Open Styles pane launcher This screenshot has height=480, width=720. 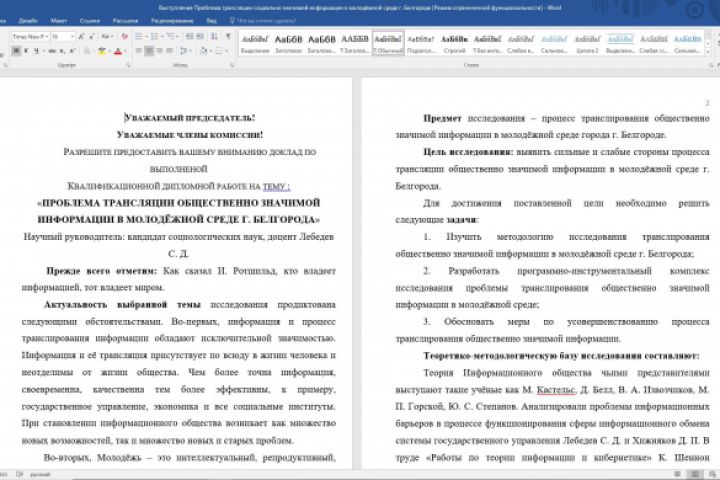tap(711, 65)
